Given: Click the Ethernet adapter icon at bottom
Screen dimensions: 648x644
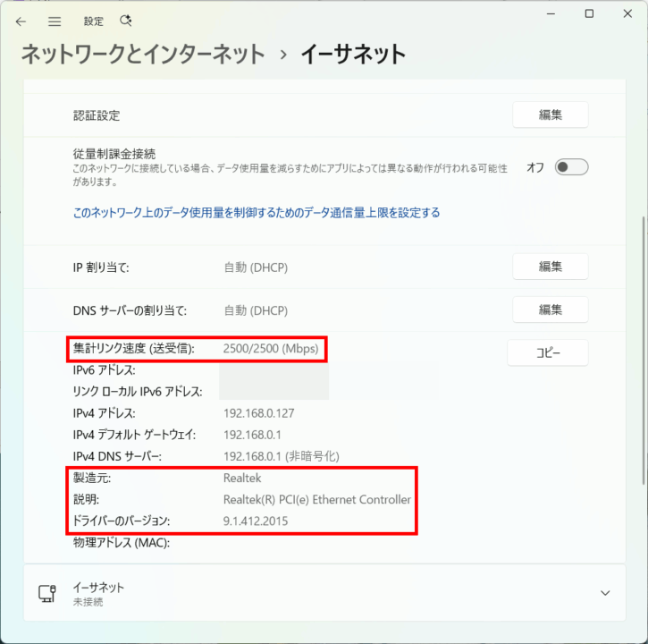Looking at the screenshot, I should click(x=47, y=594).
